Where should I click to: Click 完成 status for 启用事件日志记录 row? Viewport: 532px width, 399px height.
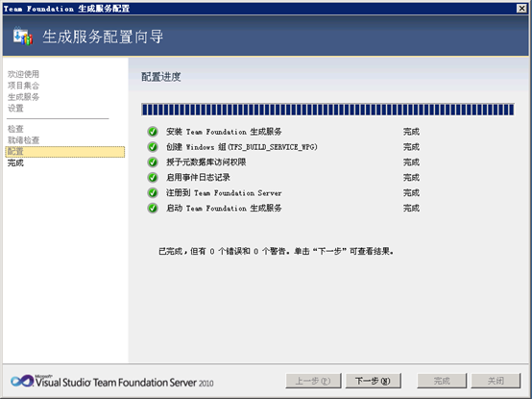click(411, 178)
